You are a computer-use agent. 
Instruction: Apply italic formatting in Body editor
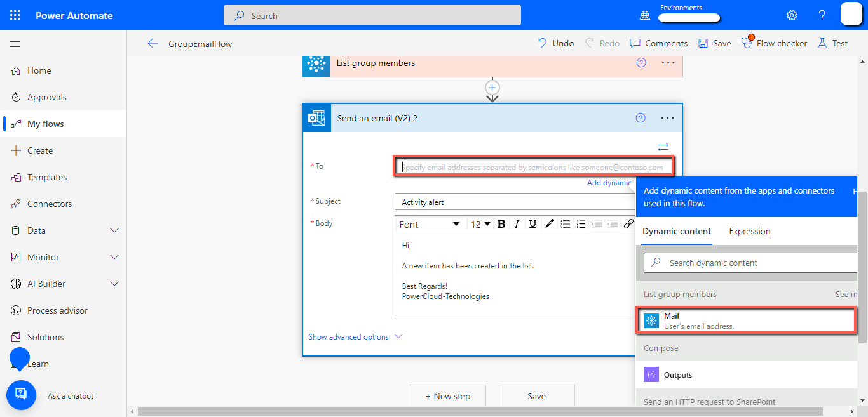click(517, 224)
